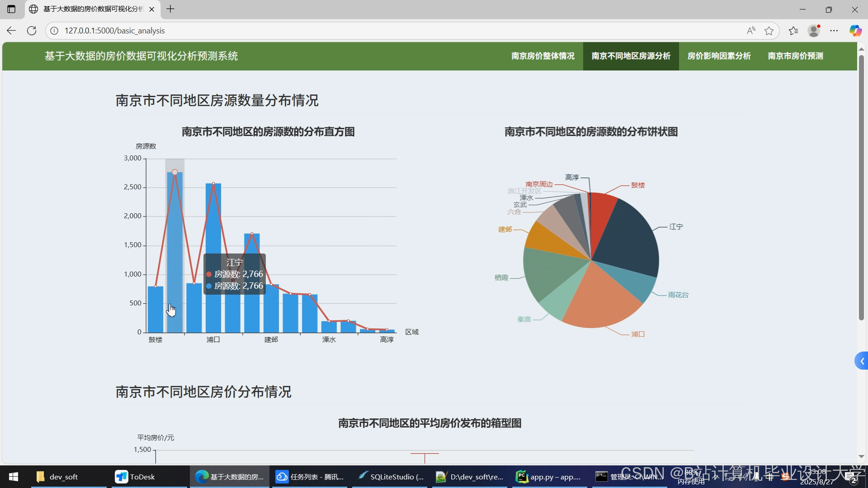Open the Favorites list icon

(x=793, y=31)
